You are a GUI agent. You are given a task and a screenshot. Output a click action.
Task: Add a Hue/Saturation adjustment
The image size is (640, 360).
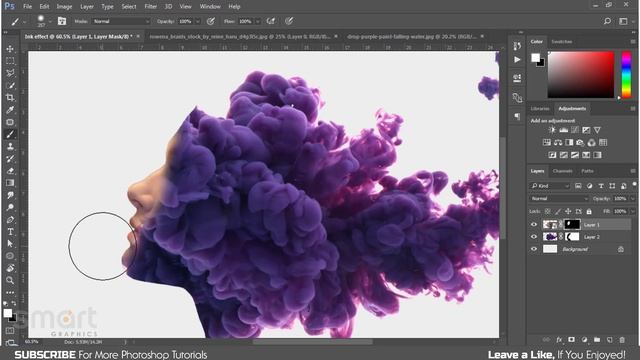pyautogui.click(x=547, y=142)
